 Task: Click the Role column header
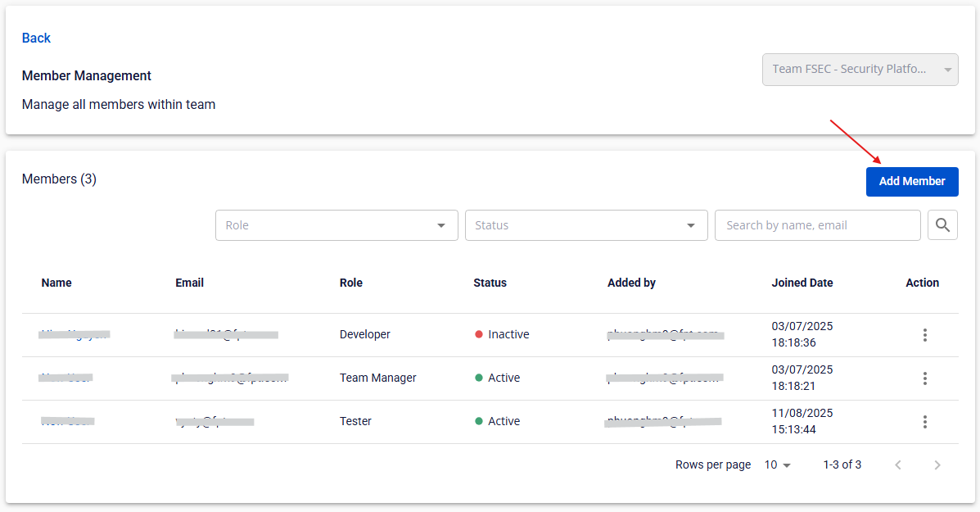tap(350, 283)
